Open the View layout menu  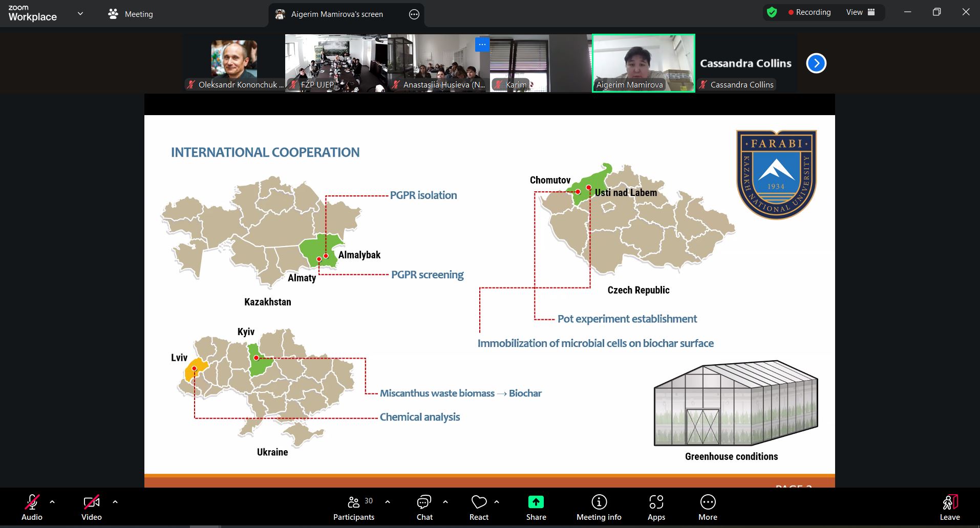[860, 12]
